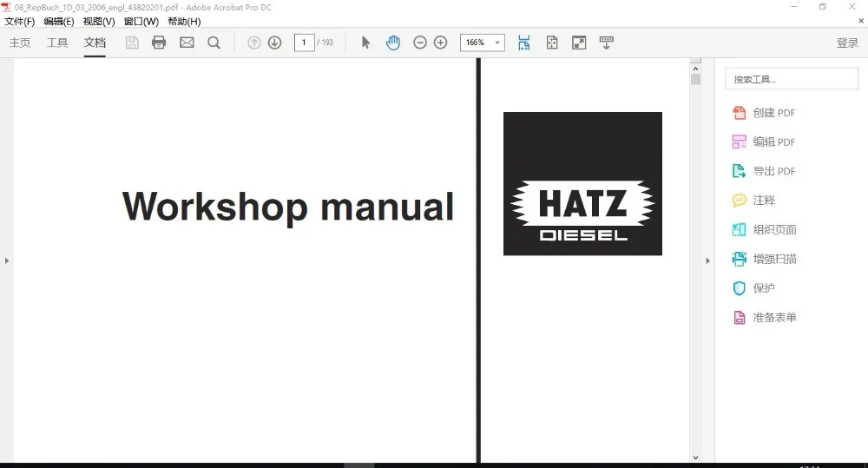Click the Save file floppy disk icon
This screenshot has width=868, height=468.
pyautogui.click(x=132, y=43)
